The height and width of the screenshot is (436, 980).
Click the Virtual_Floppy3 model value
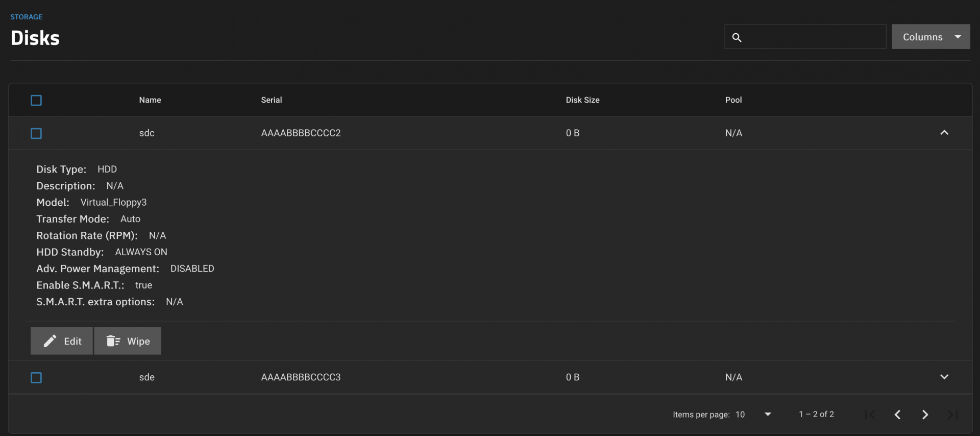coord(113,203)
